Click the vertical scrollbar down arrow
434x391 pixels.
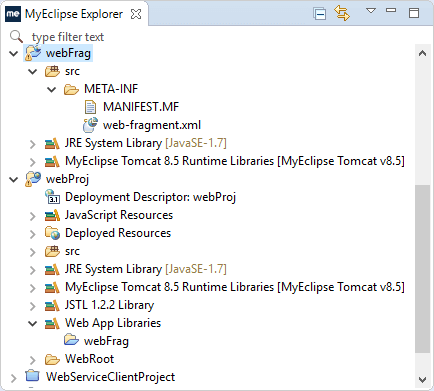(x=422, y=379)
